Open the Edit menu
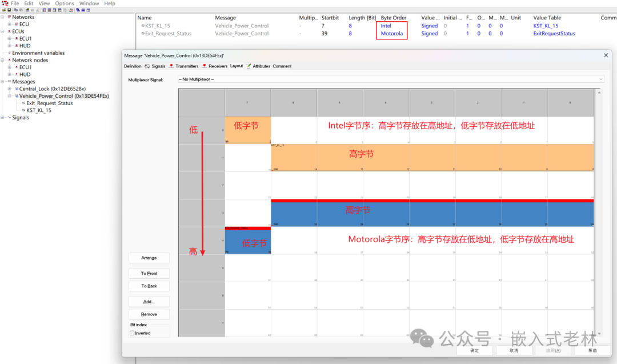617x364 pixels. click(x=29, y=3)
